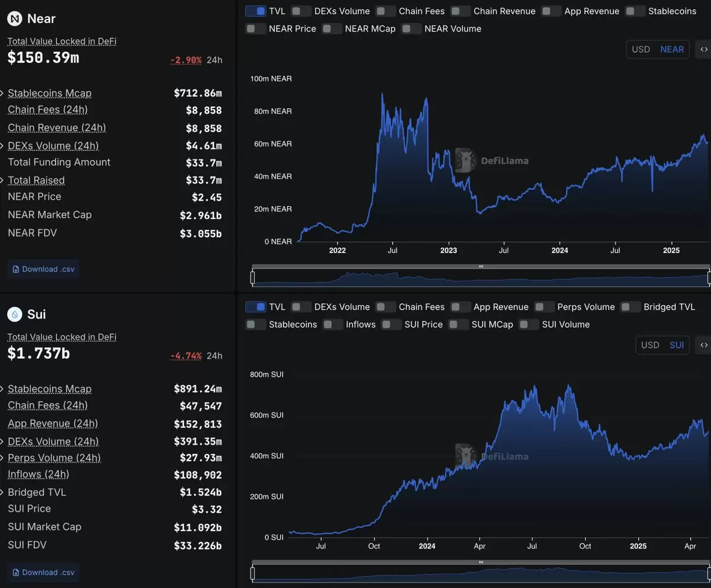Click Near TVL value $150.39m

pyautogui.click(x=43, y=58)
